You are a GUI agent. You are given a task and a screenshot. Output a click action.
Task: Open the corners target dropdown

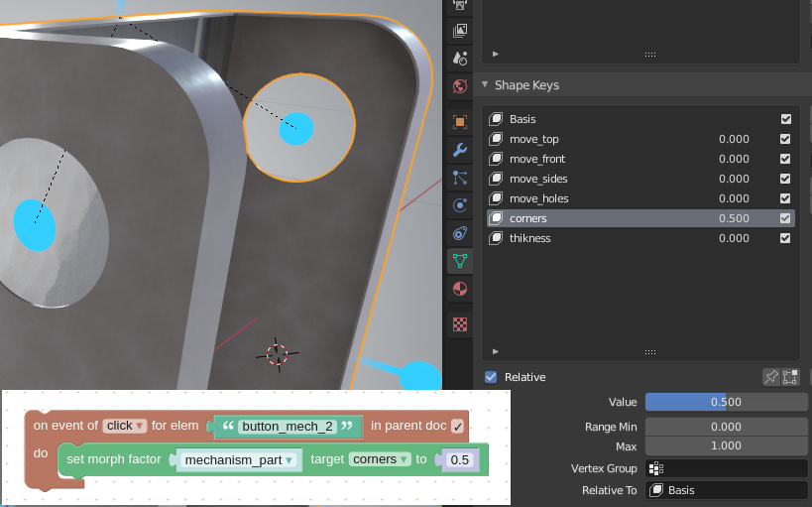pos(380,459)
